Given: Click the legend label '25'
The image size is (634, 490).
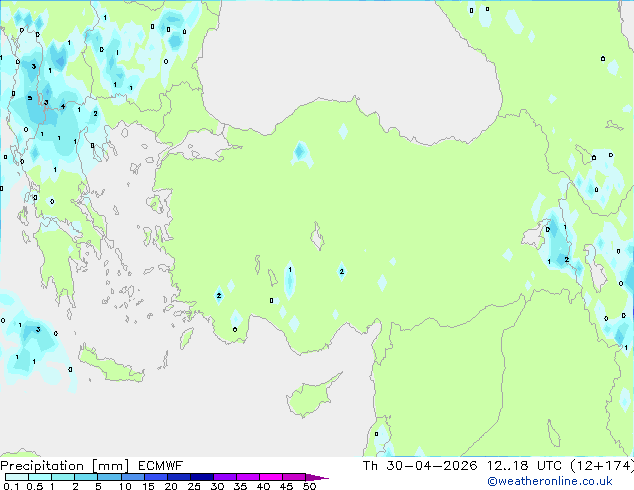Looking at the screenshot, I should (x=194, y=486).
